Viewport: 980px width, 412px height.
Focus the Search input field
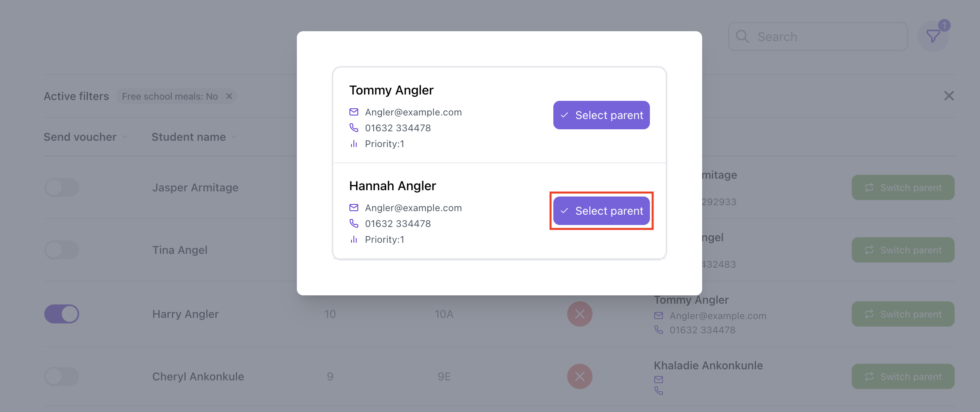point(818,36)
